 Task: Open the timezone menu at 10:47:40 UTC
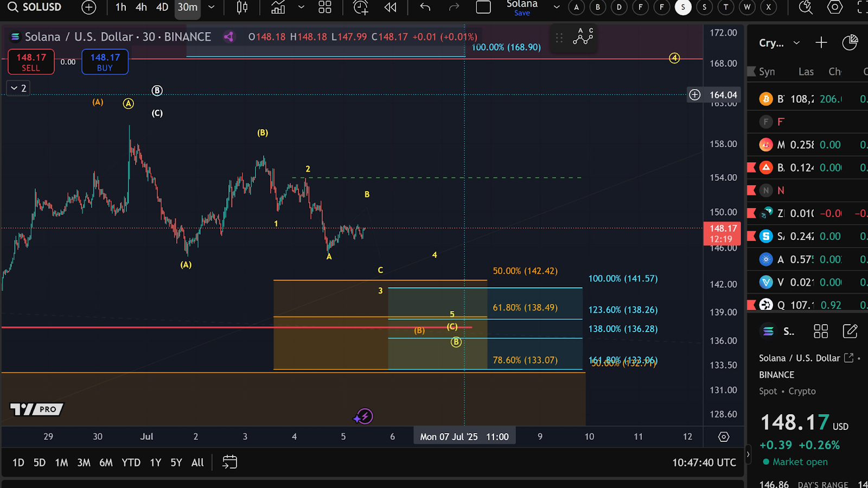coord(704,462)
